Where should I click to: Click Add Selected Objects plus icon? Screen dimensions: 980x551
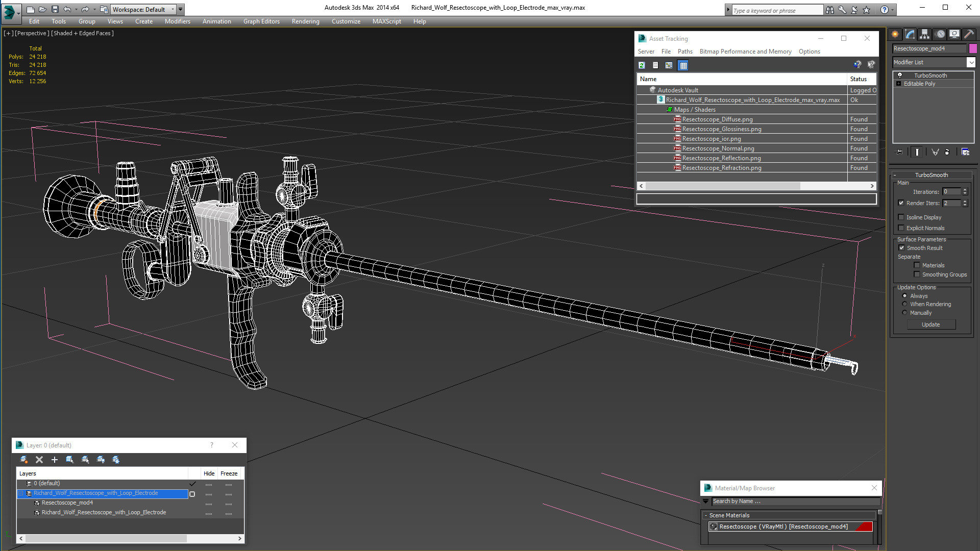(55, 460)
